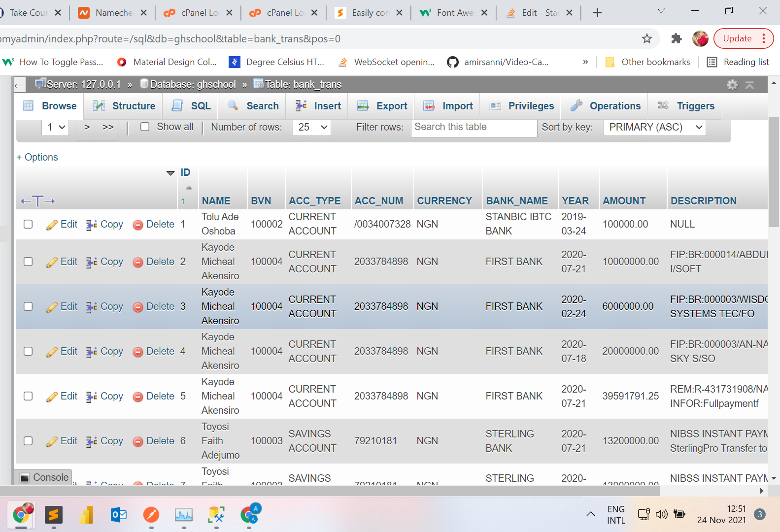Click the collapse top panel arrows icon
This screenshot has width=780, height=532.
click(x=749, y=85)
